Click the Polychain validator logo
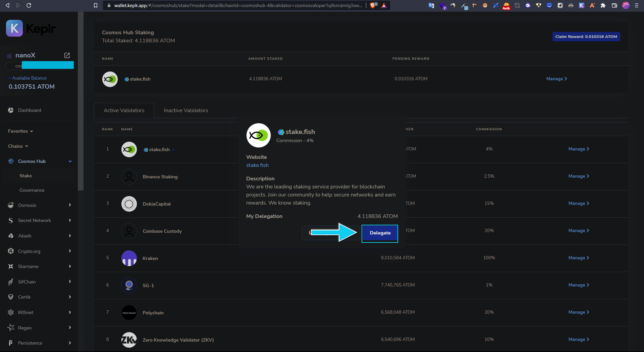 [129, 313]
